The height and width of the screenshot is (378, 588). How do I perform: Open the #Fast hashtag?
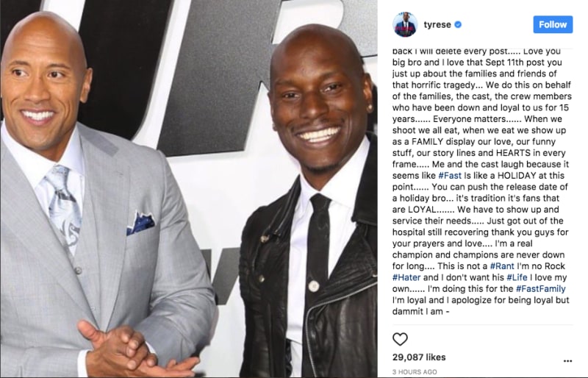(450, 175)
